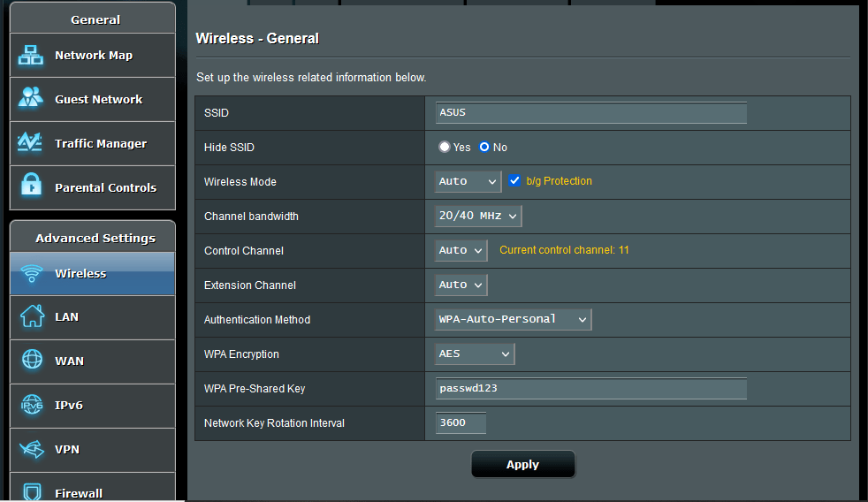Open the Authentication Method dropdown

(x=513, y=319)
